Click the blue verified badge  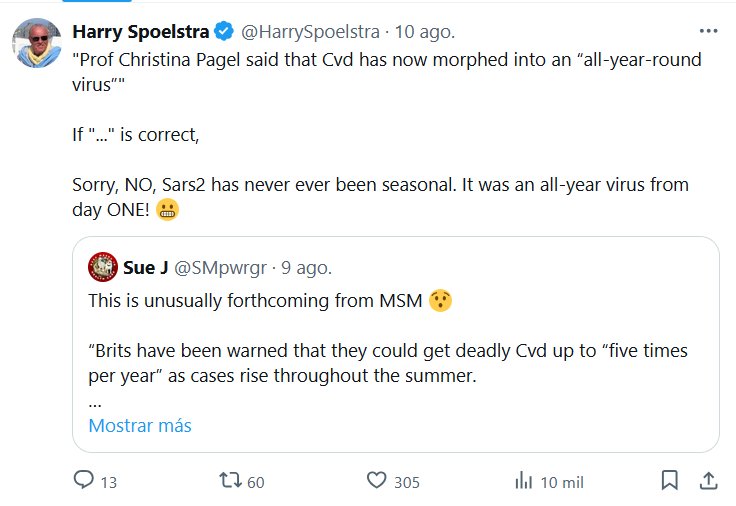click(227, 30)
